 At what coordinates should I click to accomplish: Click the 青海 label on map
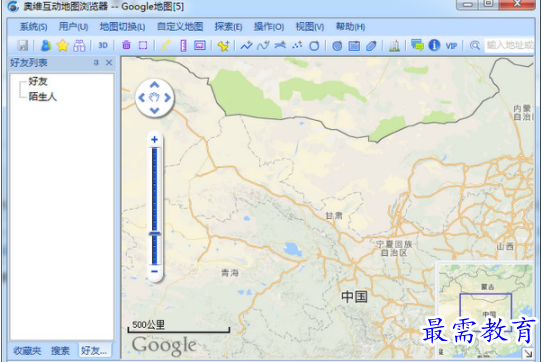pyautogui.click(x=230, y=273)
